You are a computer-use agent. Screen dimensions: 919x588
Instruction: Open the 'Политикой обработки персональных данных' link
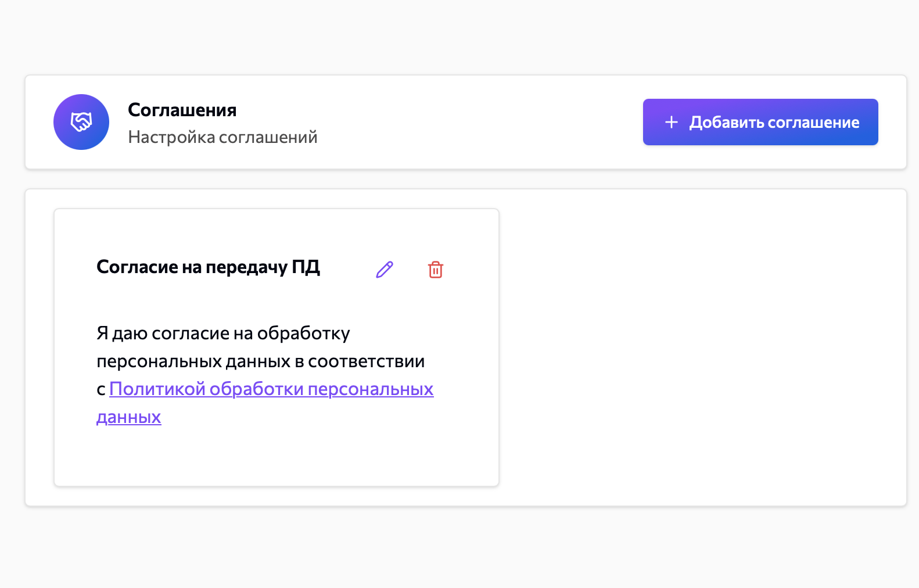271,389
